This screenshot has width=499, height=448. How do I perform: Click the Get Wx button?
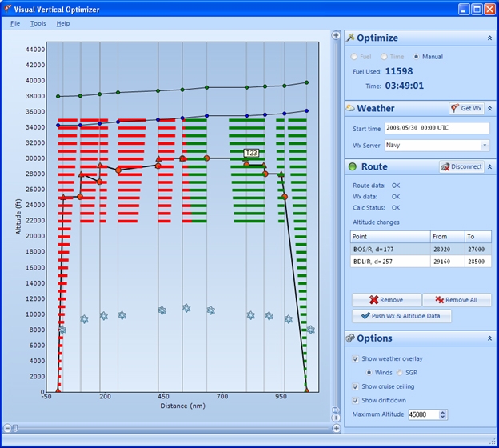click(466, 108)
